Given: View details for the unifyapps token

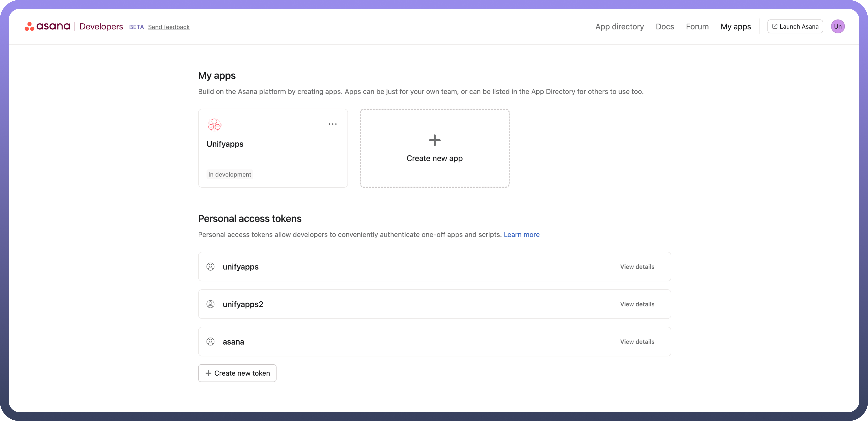Looking at the screenshot, I should point(637,267).
